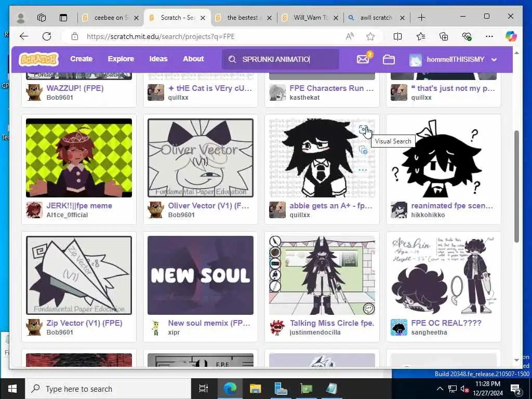Viewport: 532px width, 399px height.
Task: Open 'JERK!!||fpe meme' project link
Action: [79, 206]
